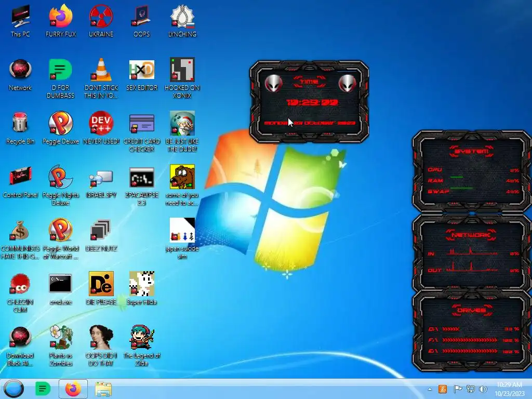The height and width of the screenshot is (399, 532).
Task: Click the SYSTEM widget header
Action: [x=472, y=151]
